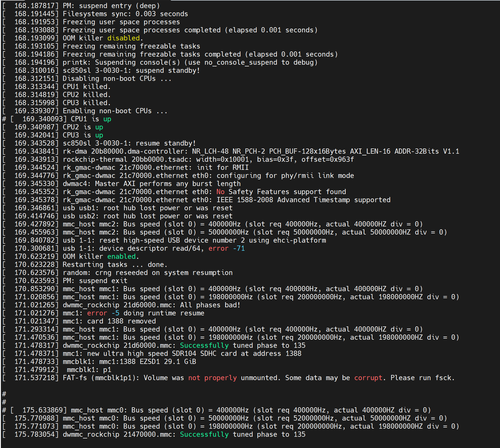Click the 'CPU1 killed.' log message

[x=86, y=87]
